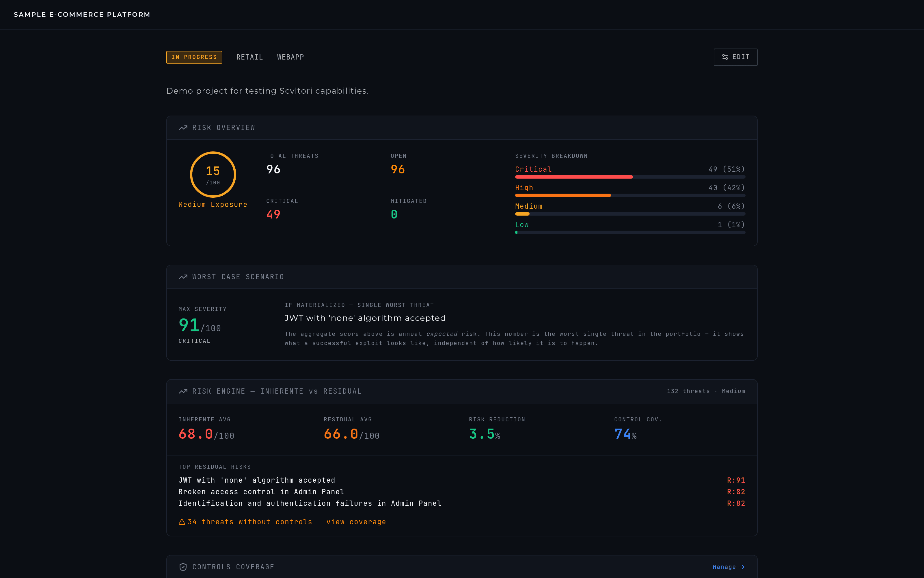This screenshot has height=578, width=924.
Task: Click the Max Severity 91/100 score
Action: (200, 326)
